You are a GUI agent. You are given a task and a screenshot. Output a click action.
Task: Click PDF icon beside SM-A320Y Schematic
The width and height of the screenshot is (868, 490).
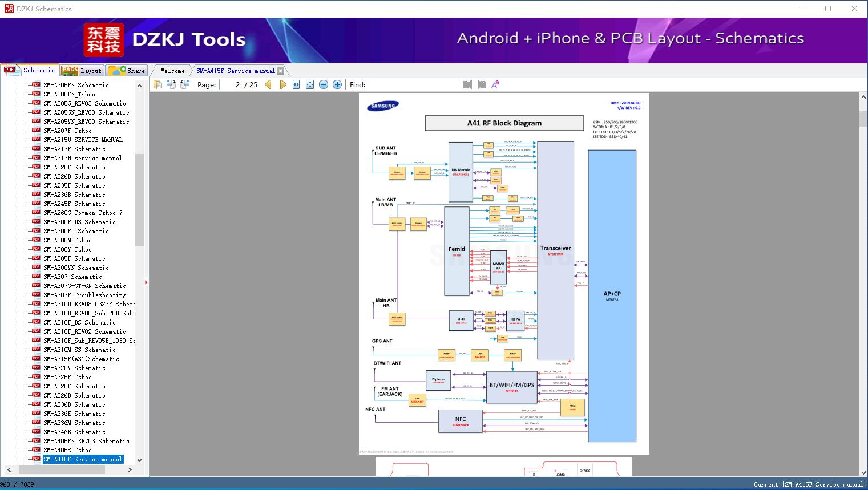[36, 368]
